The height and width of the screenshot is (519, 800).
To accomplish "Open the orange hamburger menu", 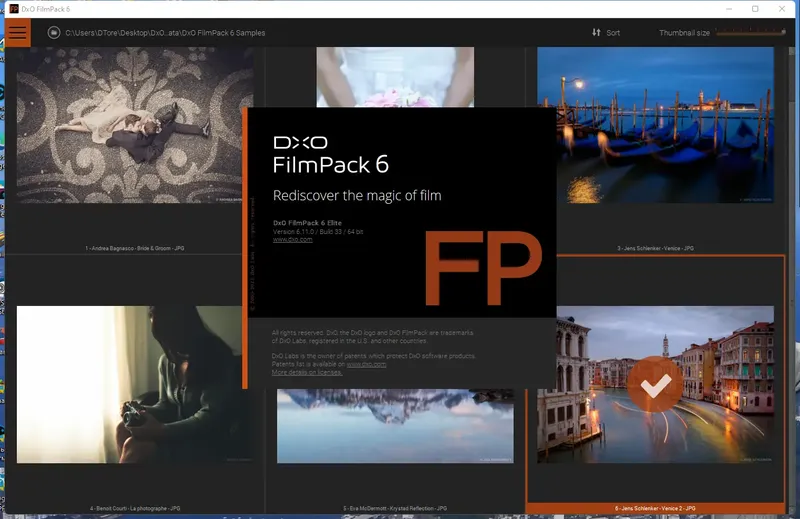I will (x=17, y=33).
